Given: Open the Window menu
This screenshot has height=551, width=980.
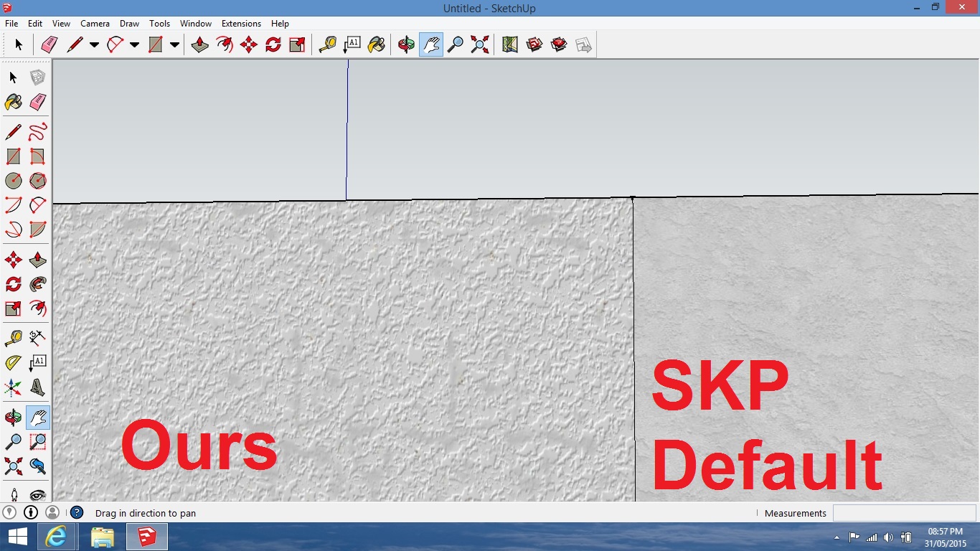Looking at the screenshot, I should (x=195, y=24).
